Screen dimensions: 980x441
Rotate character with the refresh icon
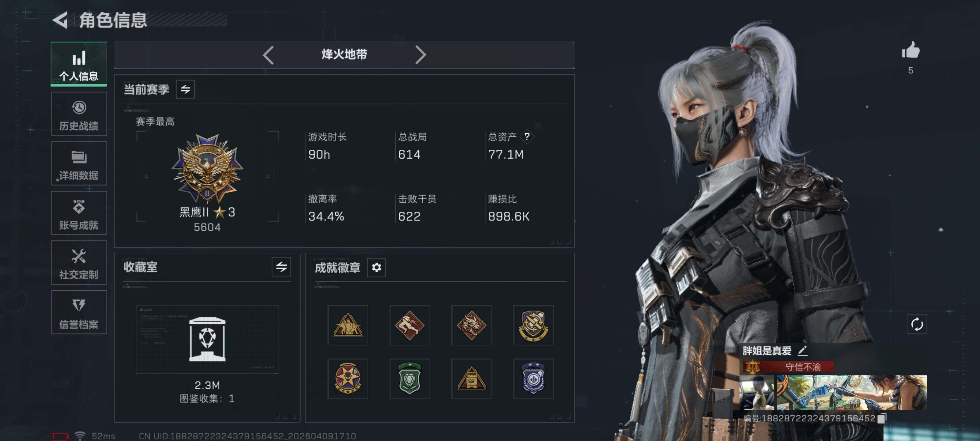tap(917, 325)
